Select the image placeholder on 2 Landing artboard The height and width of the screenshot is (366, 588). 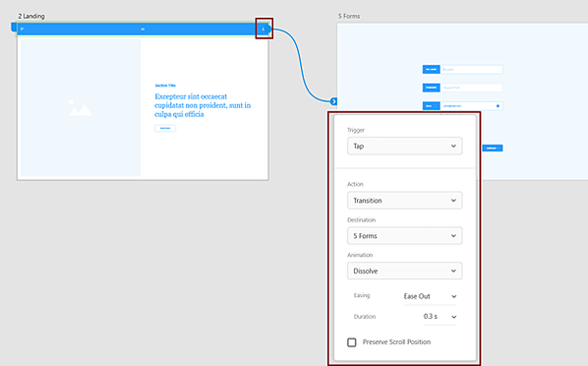tap(81, 108)
